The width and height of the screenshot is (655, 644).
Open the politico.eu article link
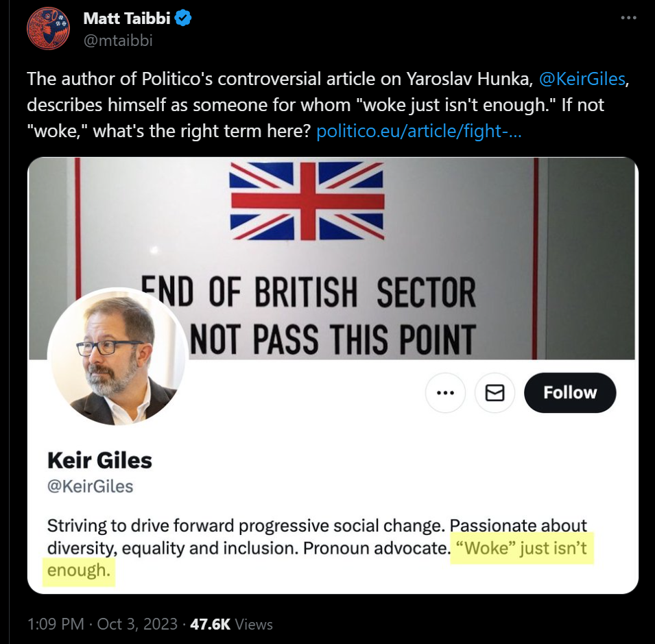pos(418,131)
